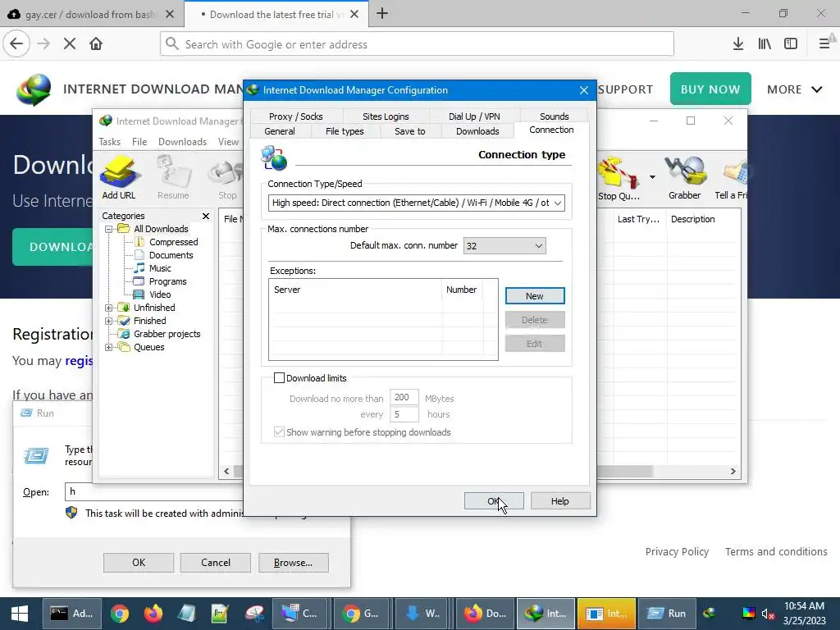Screen dimensions: 840x630
Task: Collapse the All Downloads tree node
Action: pos(109,230)
